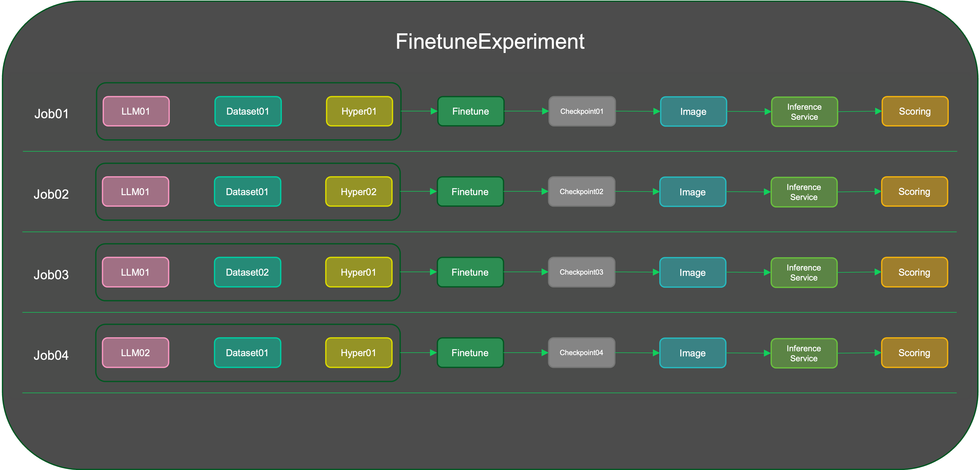Click Checkpoint01 node in Job01 row

tap(582, 111)
